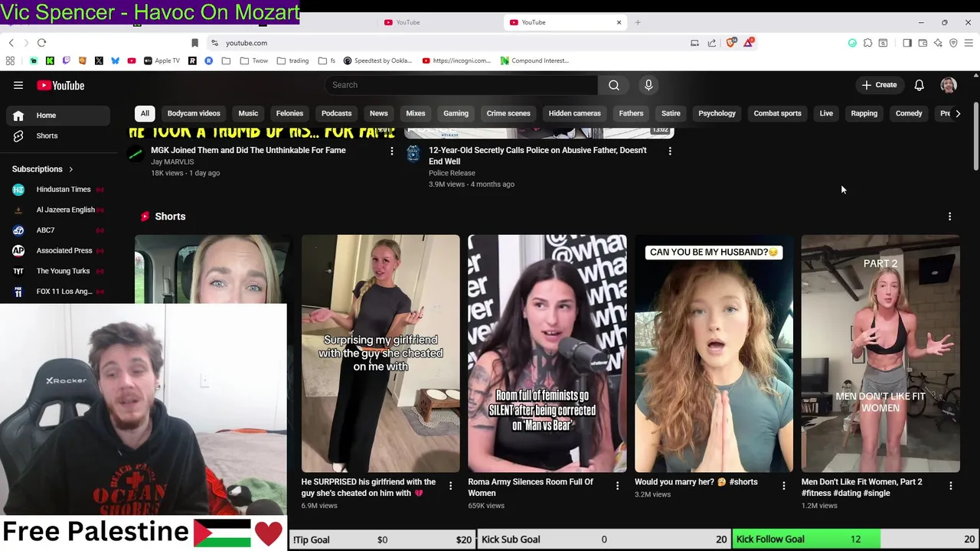Open the account avatar menu
Viewport: 980px width, 551px height.
coord(949,85)
